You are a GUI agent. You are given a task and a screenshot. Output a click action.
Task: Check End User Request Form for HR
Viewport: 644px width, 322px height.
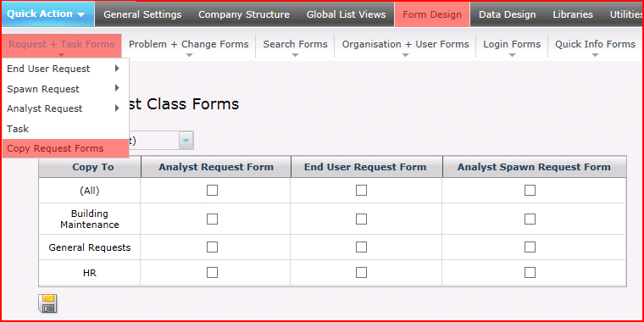click(x=362, y=272)
